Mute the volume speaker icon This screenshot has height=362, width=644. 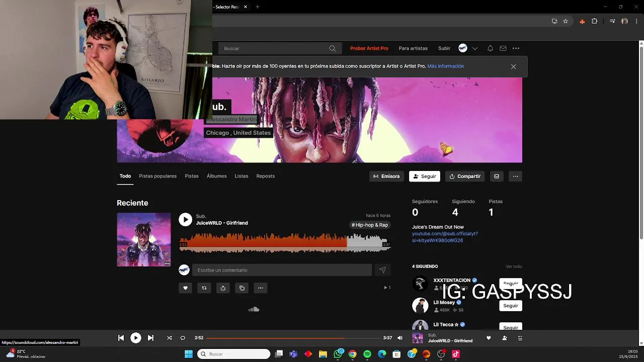tap(400, 338)
